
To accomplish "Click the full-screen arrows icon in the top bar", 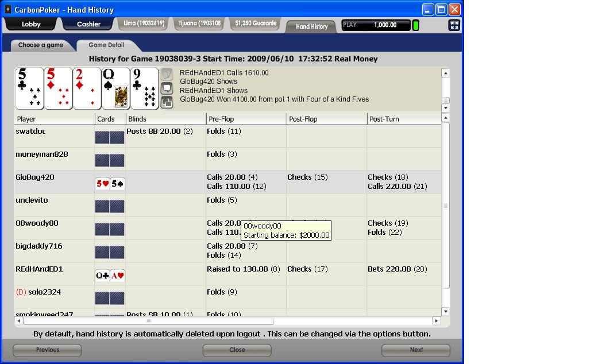I will coord(454,25).
